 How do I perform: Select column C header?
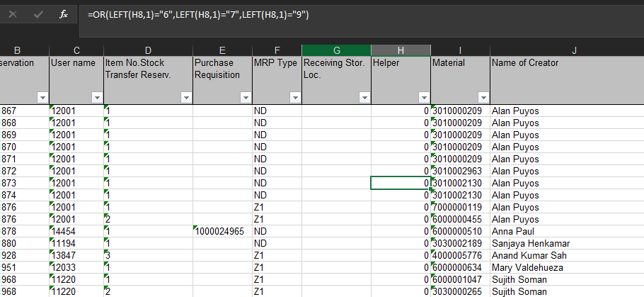pos(76,50)
